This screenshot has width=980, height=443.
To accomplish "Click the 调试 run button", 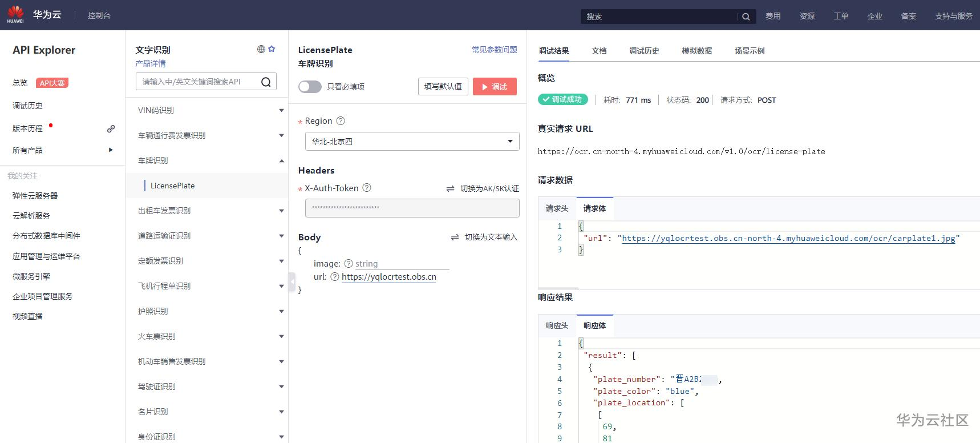I will 495,87.
